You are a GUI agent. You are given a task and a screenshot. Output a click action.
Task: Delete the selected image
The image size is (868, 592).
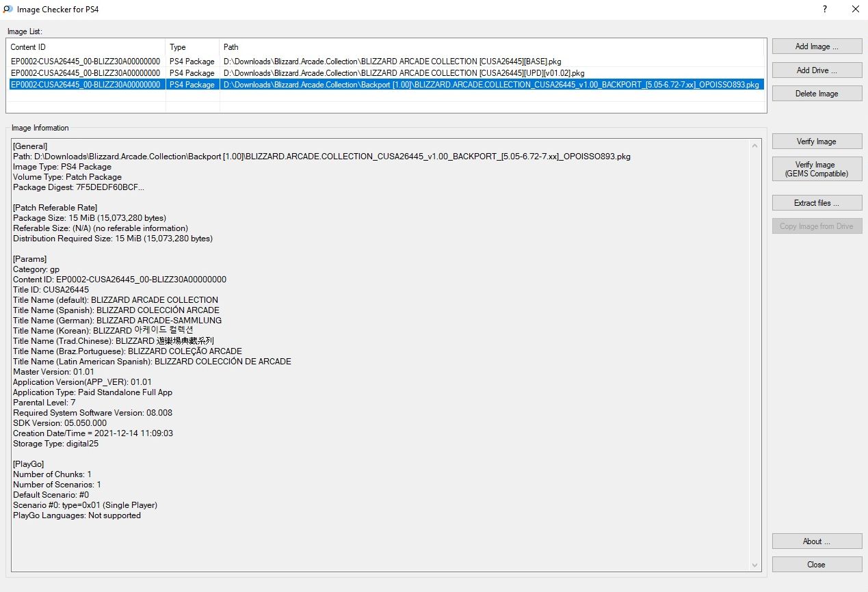[x=817, y=94]
